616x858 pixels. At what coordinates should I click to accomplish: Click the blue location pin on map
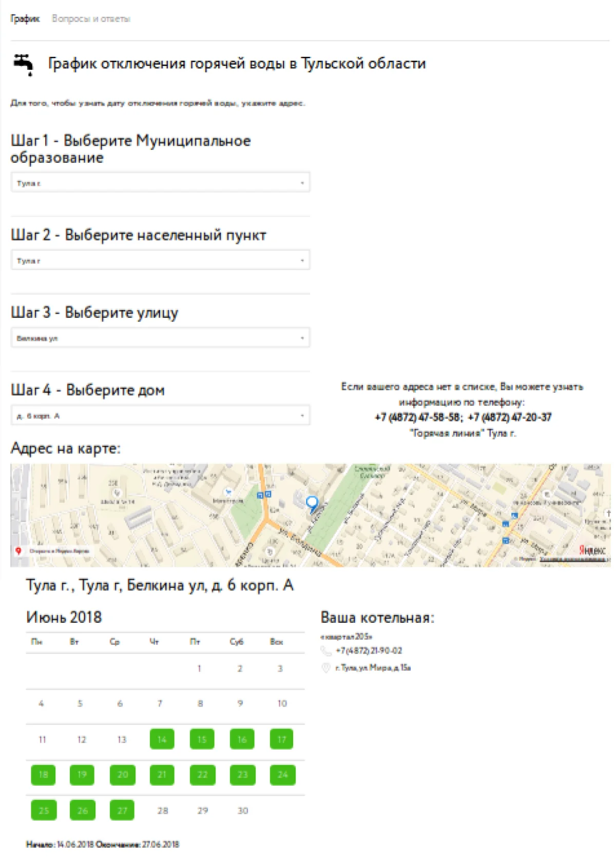(312, 503)
